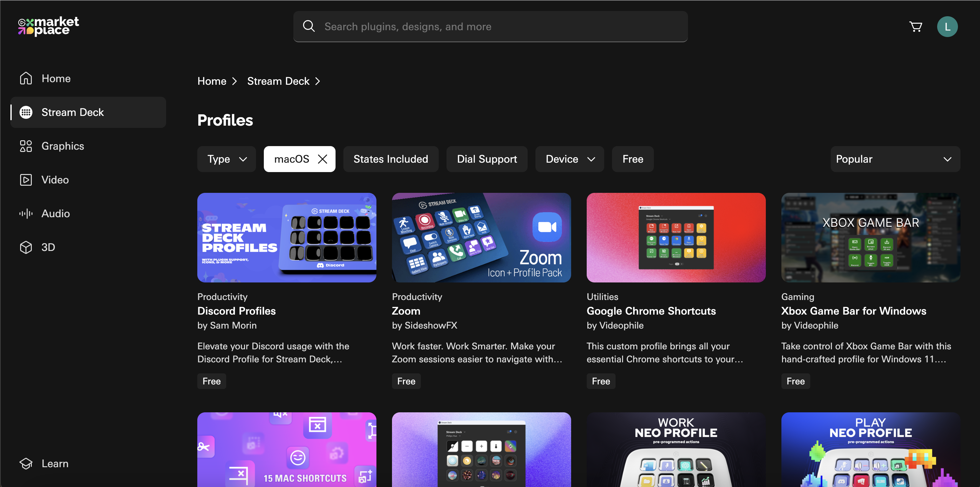Expand the Device filter dropdown
This screenshot has width=980, height=487.
[570, 159]
